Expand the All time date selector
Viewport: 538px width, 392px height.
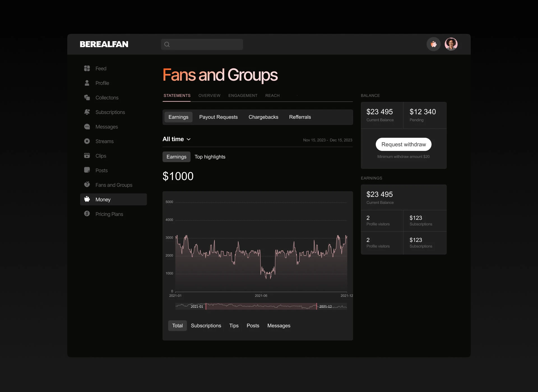click(x=177, y=139)
